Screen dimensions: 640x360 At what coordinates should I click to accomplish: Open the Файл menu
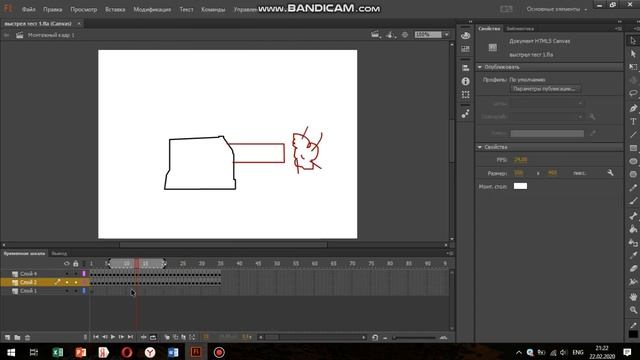pos(29,9)
